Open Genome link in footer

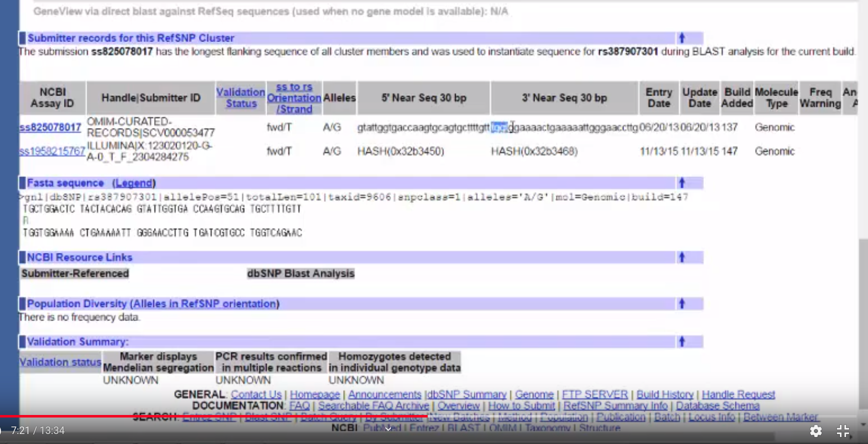(534, 394)
